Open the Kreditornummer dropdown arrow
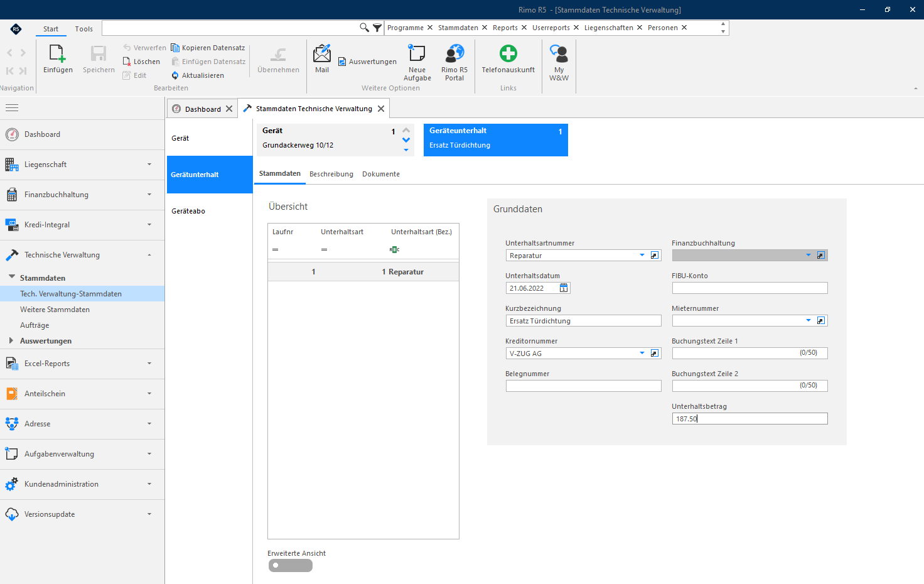 pos(642,354)
